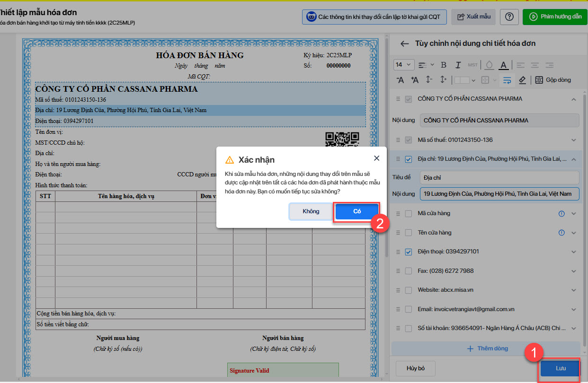Click the decrease font size icon
This screenshot has height=383, width=588.
(x=401, y=80)
